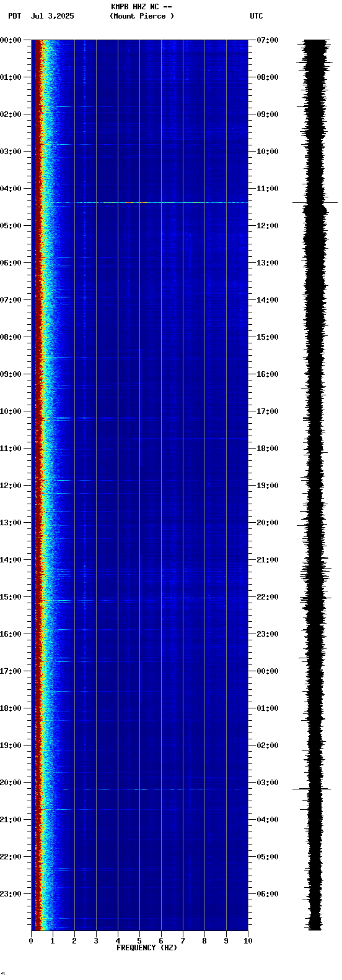Viewport: 342px width, 980px height.
Task: Click the 02:00 PDT time label
Action: coord(11,114)
